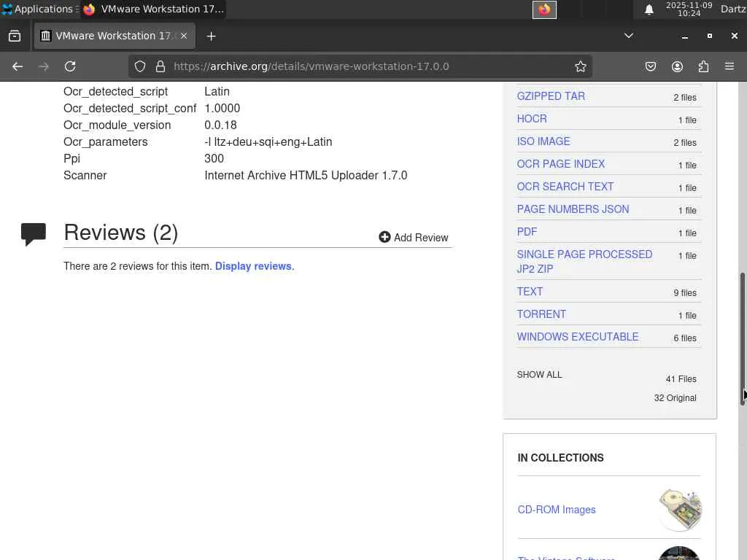Select VMware Workstation taskbar window button

pos(153,9)
